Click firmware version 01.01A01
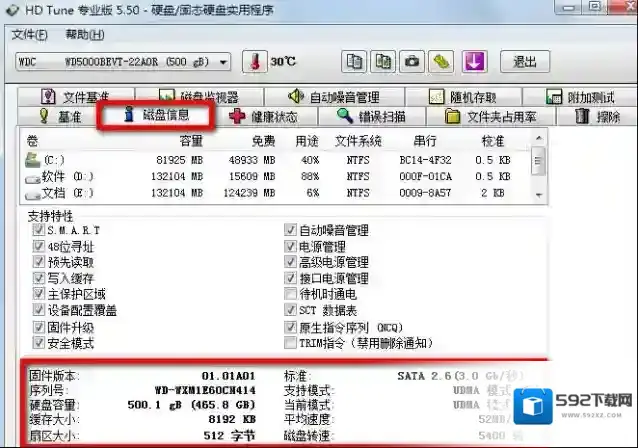 coord(228,376)
